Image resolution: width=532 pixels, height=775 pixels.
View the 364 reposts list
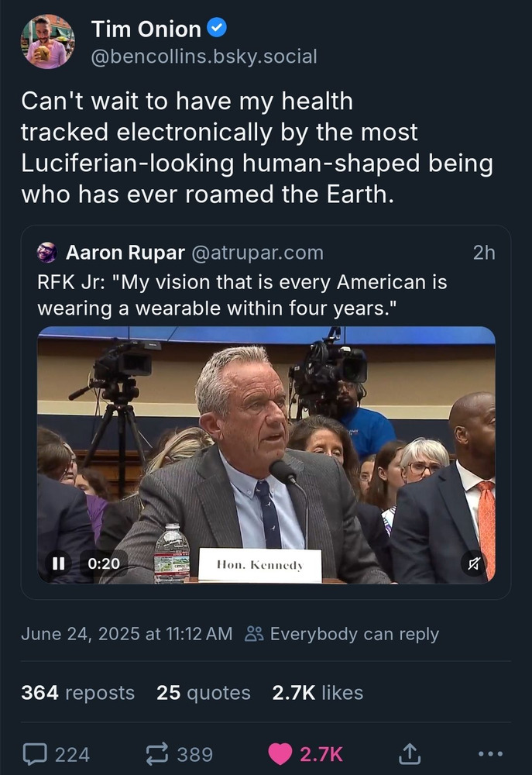[77, 692]
